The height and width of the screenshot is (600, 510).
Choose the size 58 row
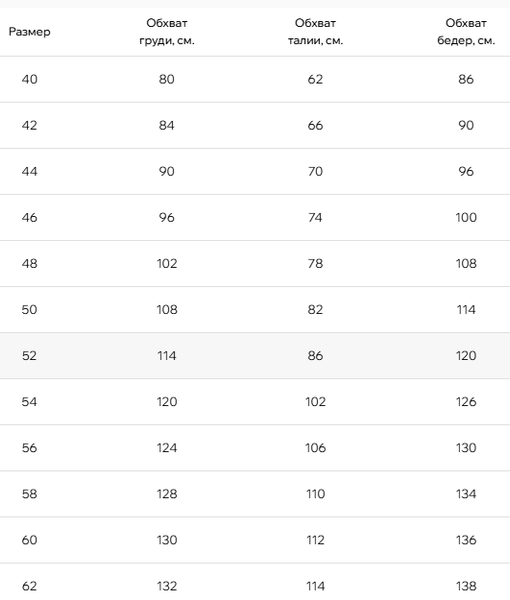[x=255, y=494]
